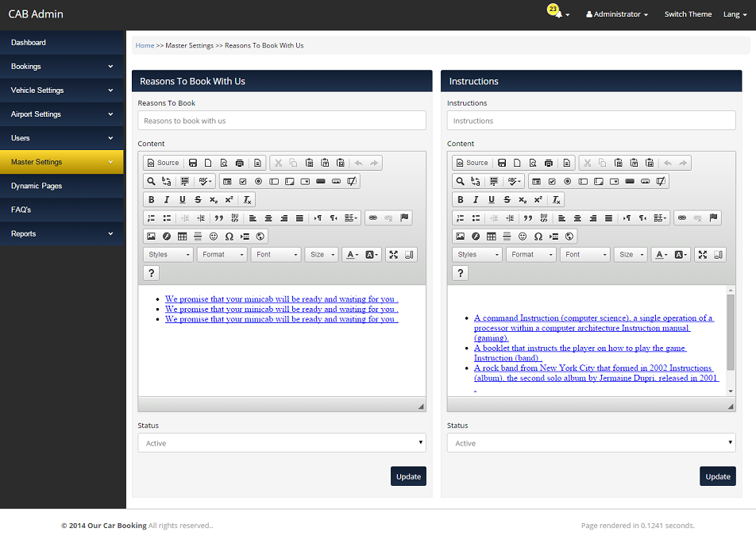756x547 pixels.
Task: Toggle Bold in Reasons editor
Action: 152,199
